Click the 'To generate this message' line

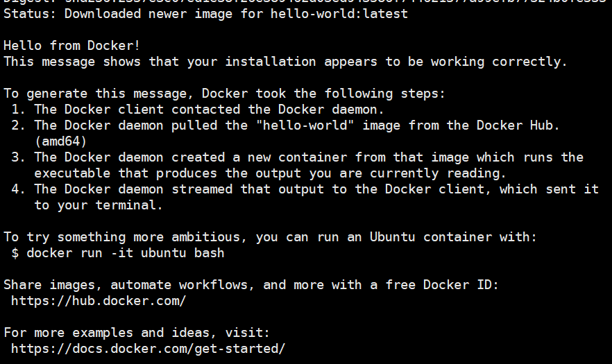tap(223, 94)
